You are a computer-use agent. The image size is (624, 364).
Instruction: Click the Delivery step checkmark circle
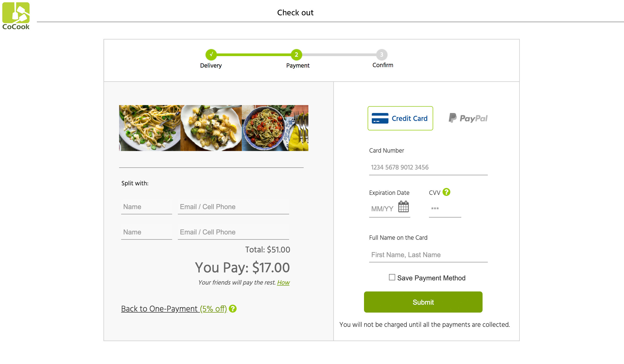211,55
